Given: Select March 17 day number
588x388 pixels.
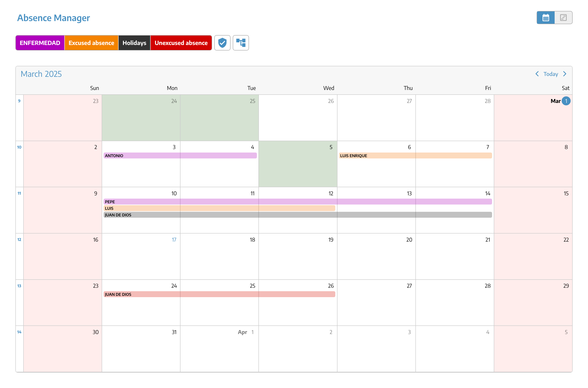Looking at the screenshot, I should point(174,239).
